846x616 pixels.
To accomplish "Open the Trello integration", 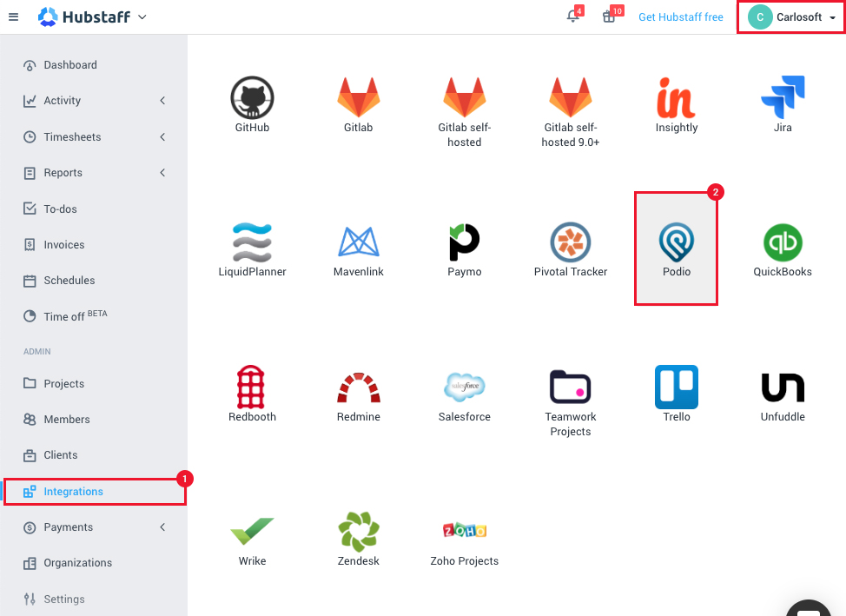I will 676,387.
